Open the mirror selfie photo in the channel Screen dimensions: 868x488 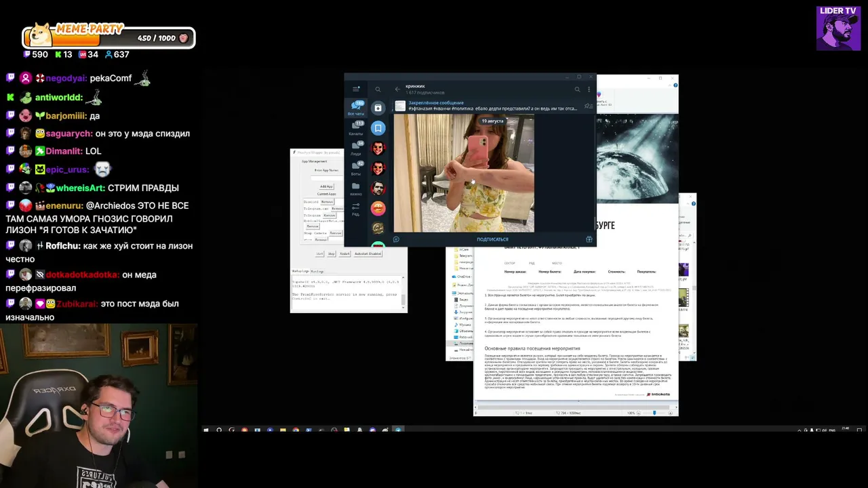464,174
